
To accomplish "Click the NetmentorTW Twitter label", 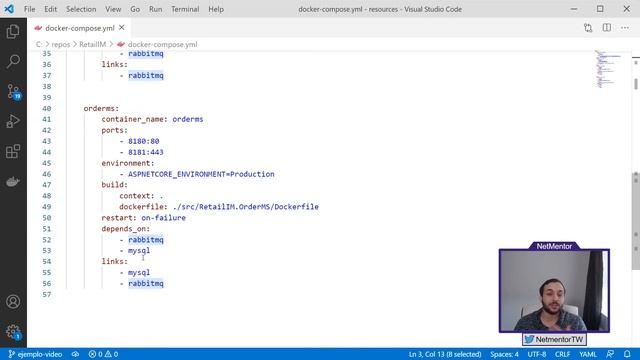I will point(554,340).
